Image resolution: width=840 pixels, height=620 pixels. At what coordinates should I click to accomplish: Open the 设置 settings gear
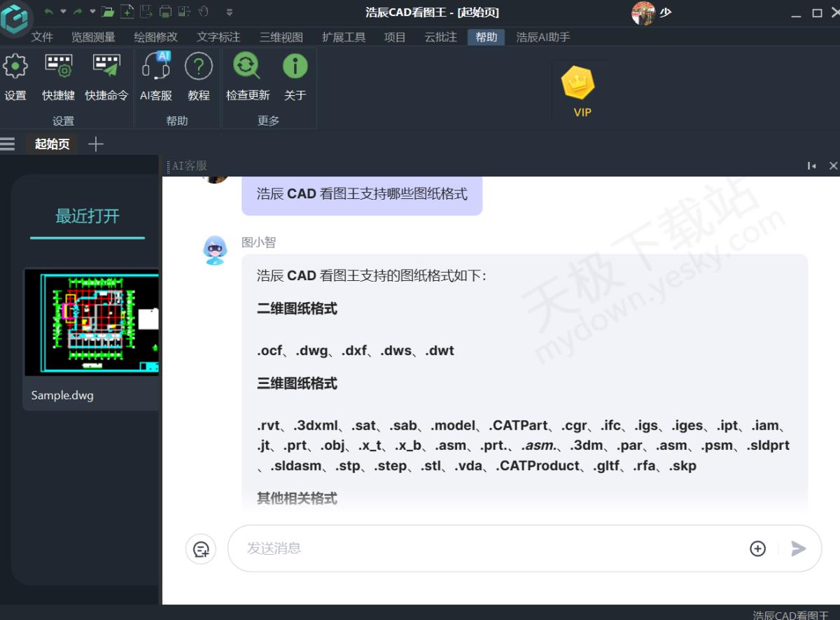point(15,67)
